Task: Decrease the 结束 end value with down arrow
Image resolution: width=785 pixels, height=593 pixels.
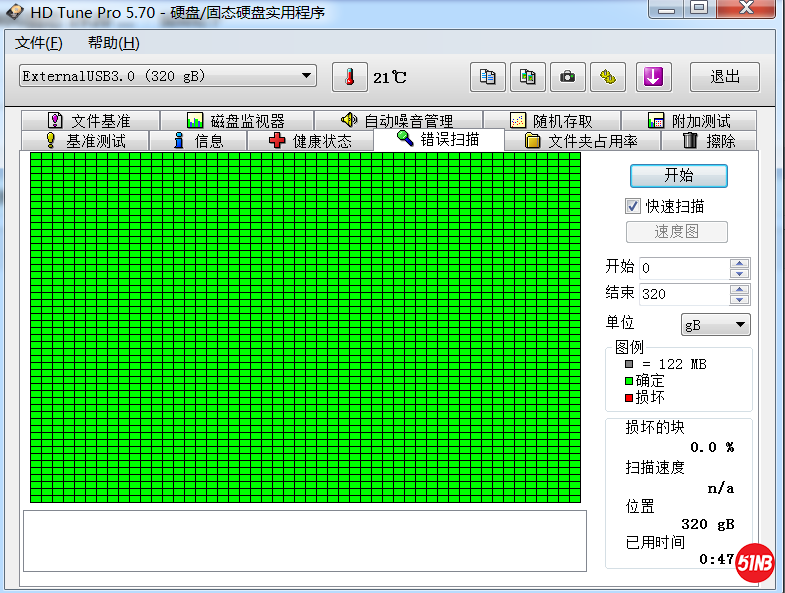Action: pos(739,300)
